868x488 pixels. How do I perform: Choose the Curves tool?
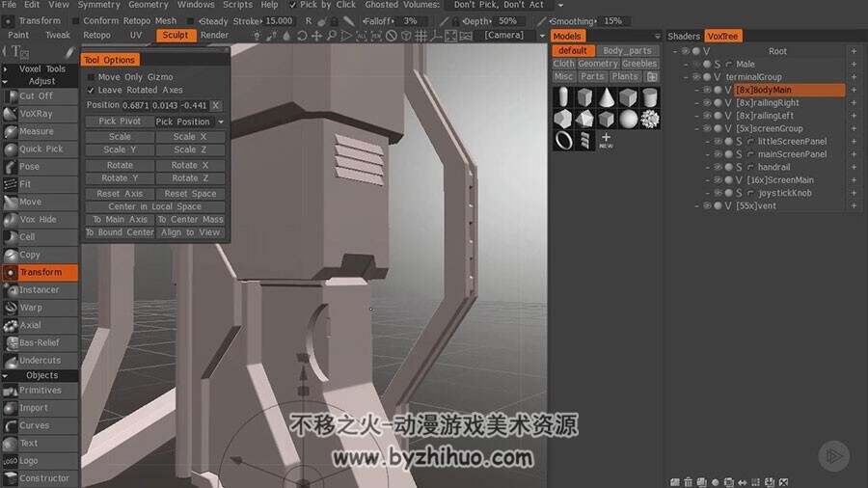pos(39,425)
